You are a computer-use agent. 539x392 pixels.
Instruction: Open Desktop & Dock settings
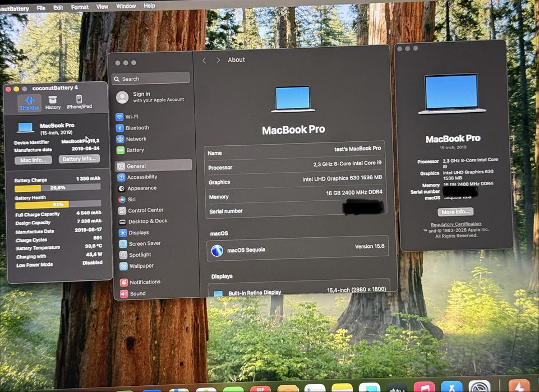pos(143,222)
